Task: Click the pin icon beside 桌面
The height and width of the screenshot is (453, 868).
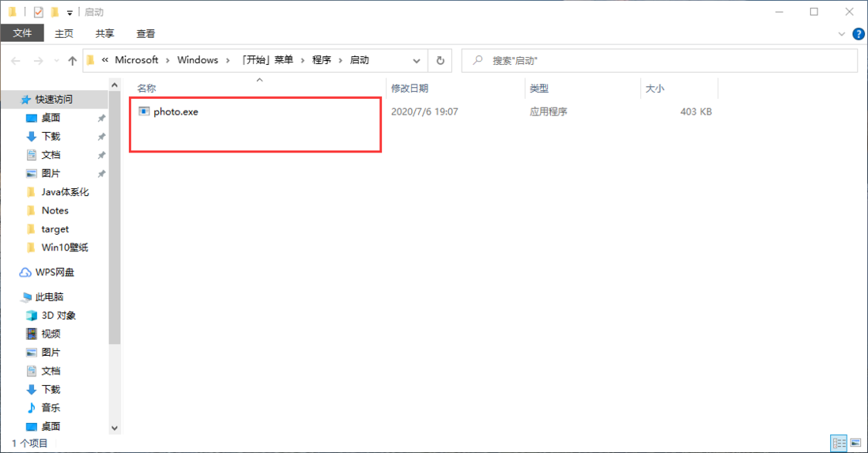Action: tap(101, 118)
